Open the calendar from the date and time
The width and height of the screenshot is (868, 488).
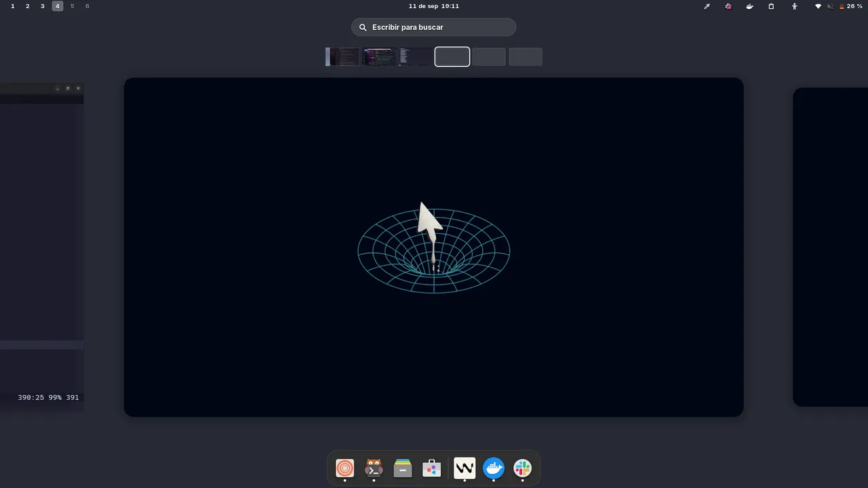434,6
